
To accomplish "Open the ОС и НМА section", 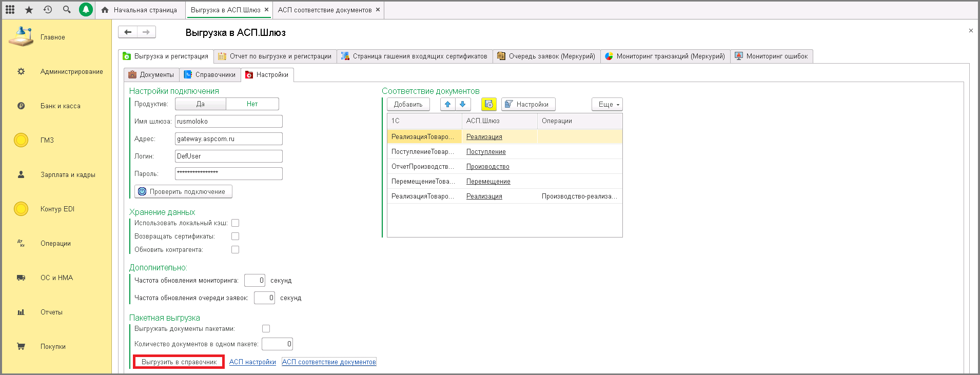I will tap(56, 278).
